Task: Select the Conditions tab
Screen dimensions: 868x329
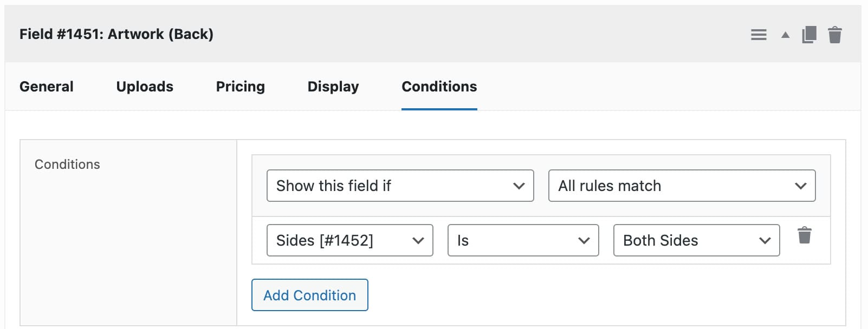Action: (439, 86)
